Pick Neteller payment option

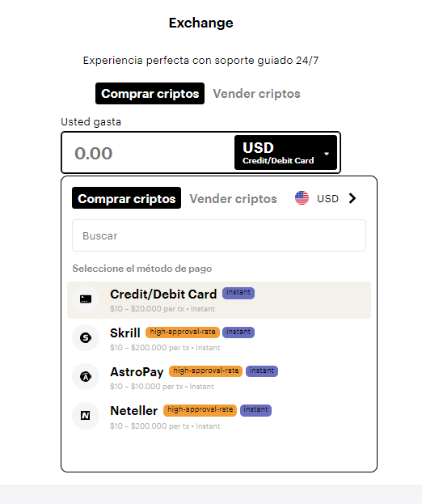point(219,417)
